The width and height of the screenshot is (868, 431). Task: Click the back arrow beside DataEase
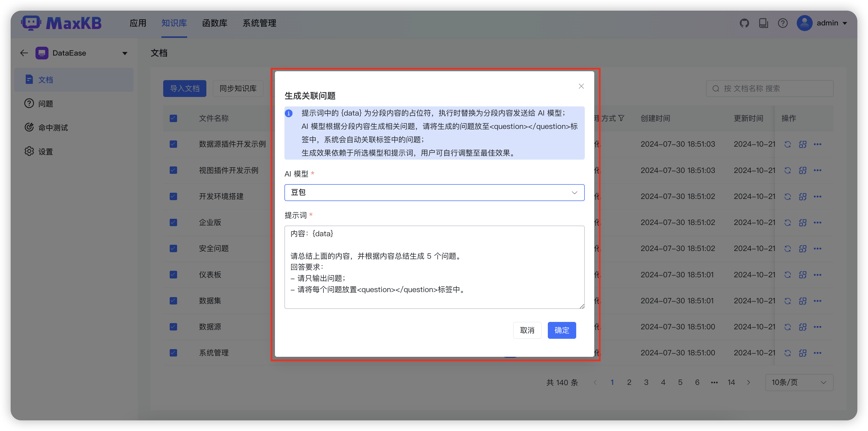point(24,53)
